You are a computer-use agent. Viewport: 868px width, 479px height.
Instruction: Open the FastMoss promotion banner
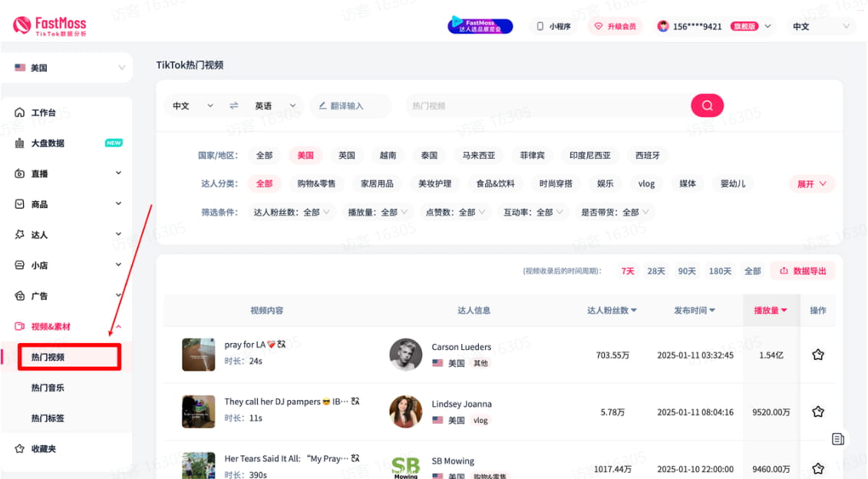480,25
